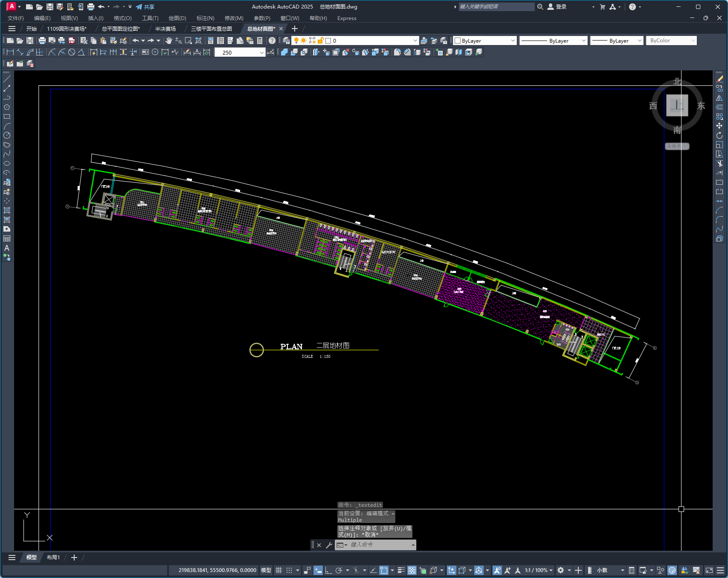
Task: Open the Plot print icon in the toolbar
Action: coord(42,41)
